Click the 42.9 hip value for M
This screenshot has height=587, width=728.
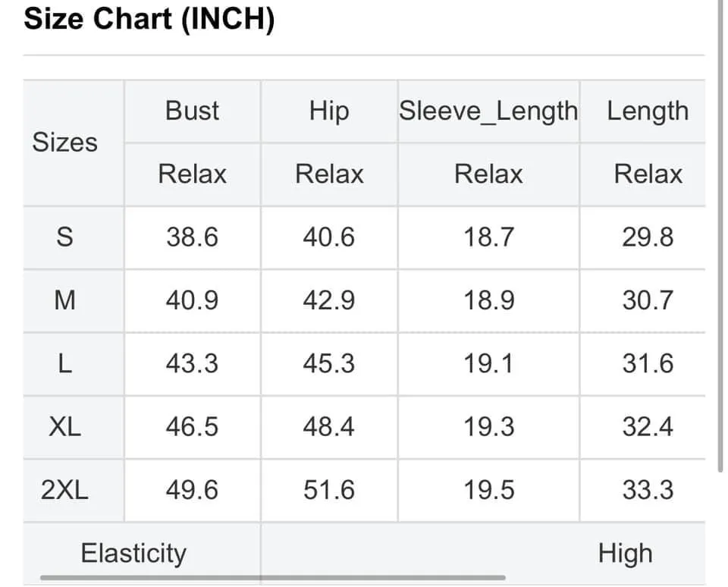coord(328,300)
